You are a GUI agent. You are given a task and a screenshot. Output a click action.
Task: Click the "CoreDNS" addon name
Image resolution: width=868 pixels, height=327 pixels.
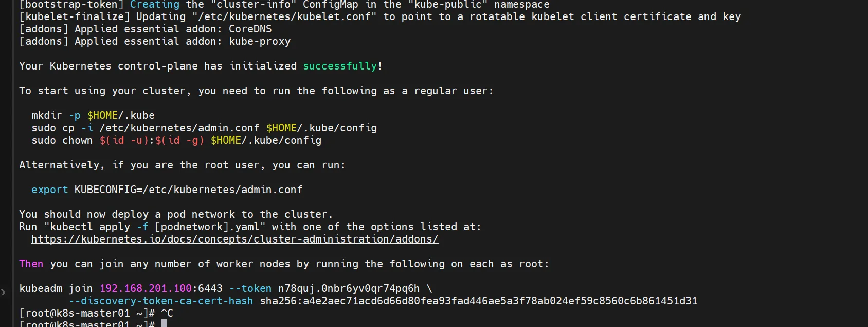(x=250, y=29)
